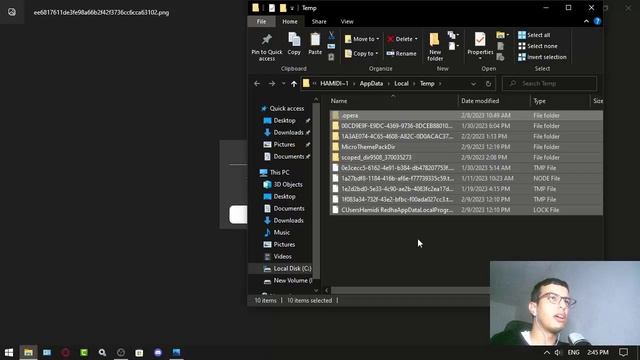Select the 1a27bdf8 NODE file
The image size is (640, 360).
[x=466, y=178]
